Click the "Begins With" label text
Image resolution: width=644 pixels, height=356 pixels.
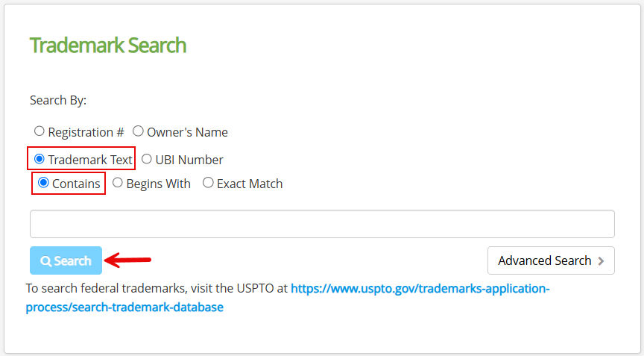159,184
